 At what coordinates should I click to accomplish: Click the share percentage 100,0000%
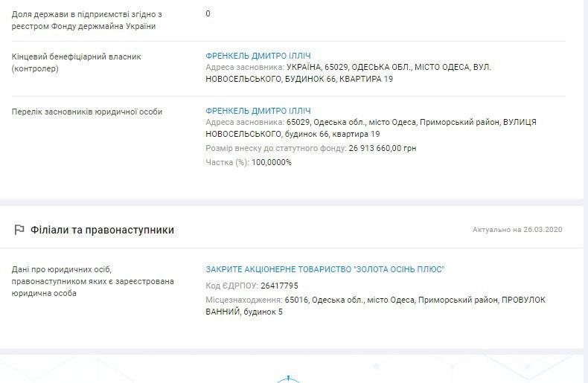[x=272, y=162]
